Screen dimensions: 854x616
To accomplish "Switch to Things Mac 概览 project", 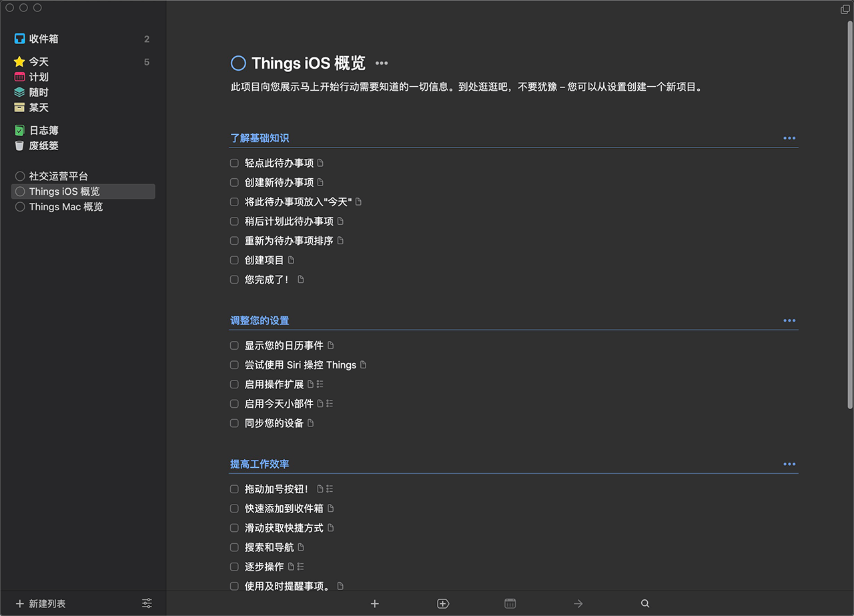I will click(65, 207).
